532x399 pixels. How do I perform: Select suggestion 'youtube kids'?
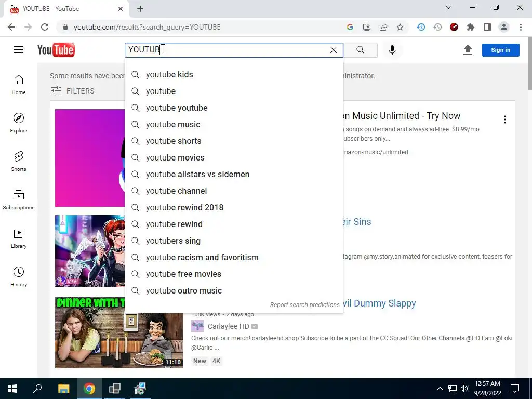(234, 75)
